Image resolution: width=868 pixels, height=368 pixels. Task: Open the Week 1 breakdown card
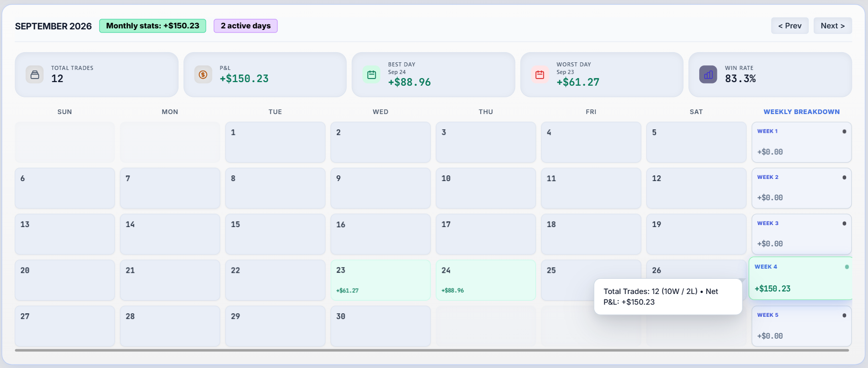click(x=802, y=142)
